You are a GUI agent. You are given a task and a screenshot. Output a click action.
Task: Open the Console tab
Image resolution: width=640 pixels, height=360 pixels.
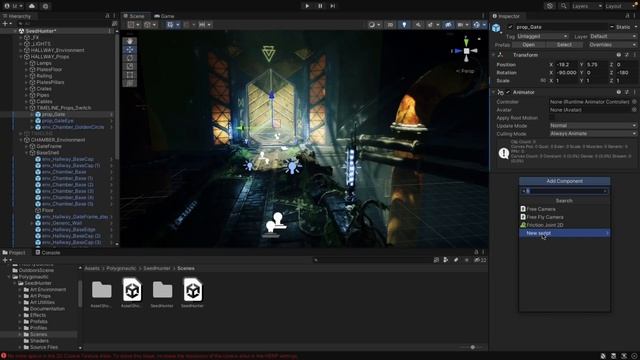point(48,253)
